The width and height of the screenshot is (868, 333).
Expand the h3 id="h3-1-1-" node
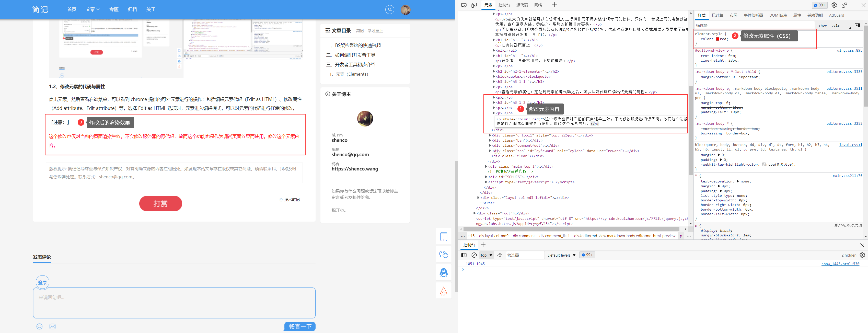coord(494,82)
